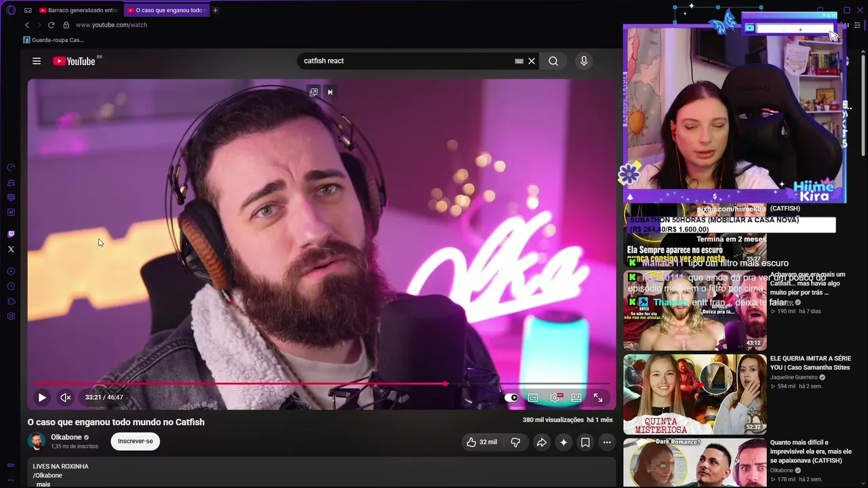Click the '380 mil visualizações' view count
The width and height of the screenshot is (868, 488).
click(x=553, y=420)
